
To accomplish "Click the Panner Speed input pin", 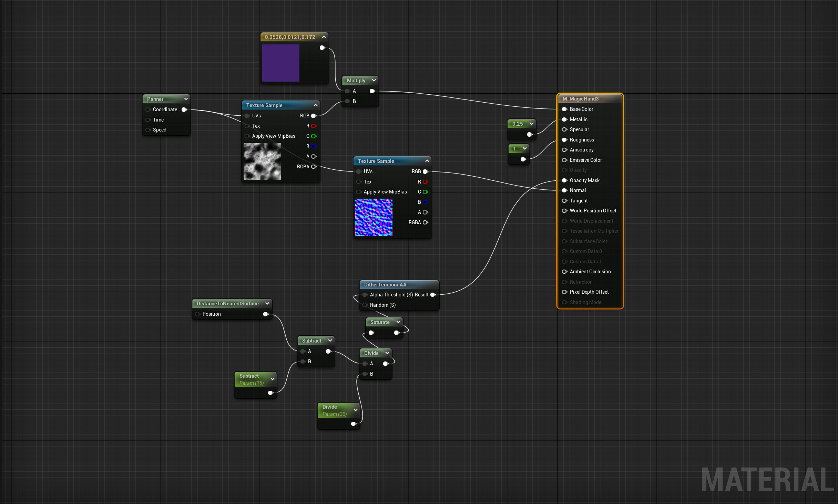I will pos(148,130).
